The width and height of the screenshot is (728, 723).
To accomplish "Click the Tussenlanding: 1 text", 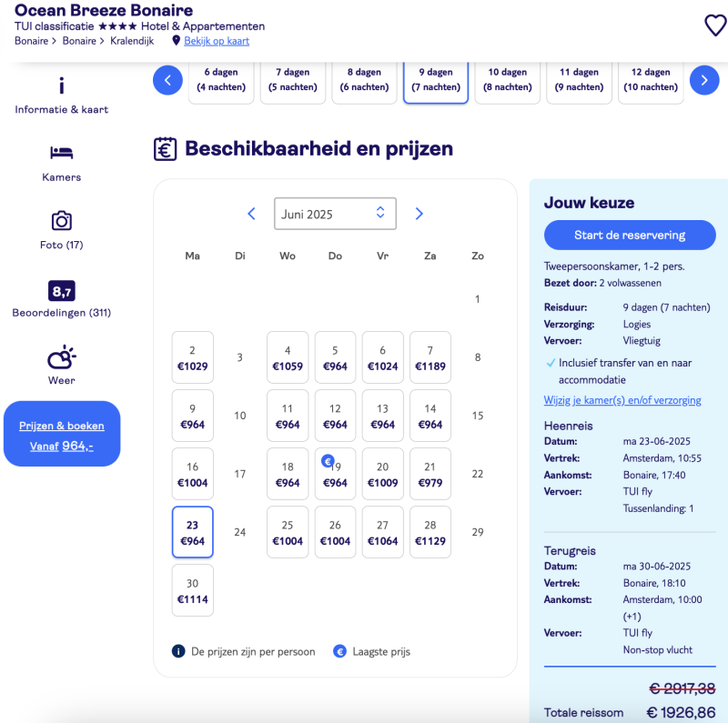I will click(658, 508).
